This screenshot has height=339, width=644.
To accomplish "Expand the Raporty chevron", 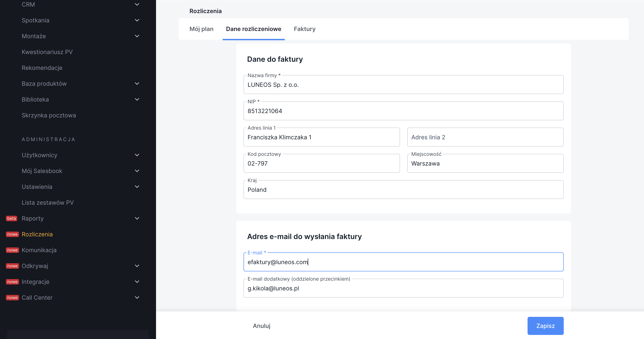I will coord(137,218).
